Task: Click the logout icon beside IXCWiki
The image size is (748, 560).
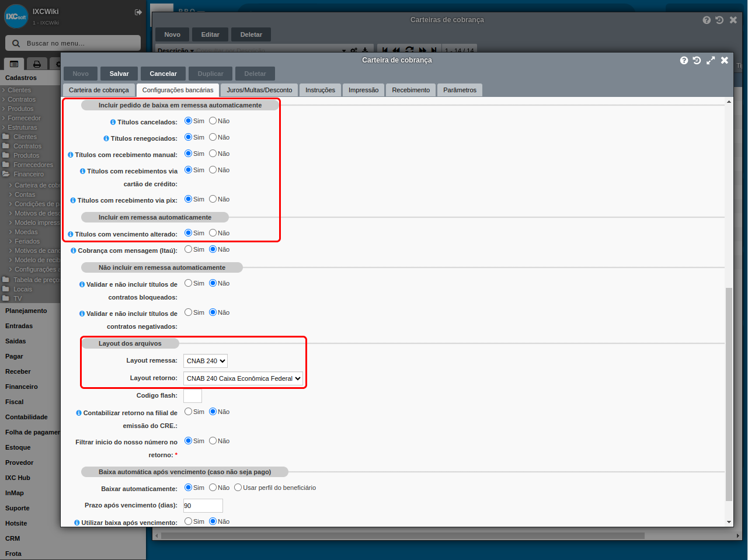Action: click(x=138, y=12)
